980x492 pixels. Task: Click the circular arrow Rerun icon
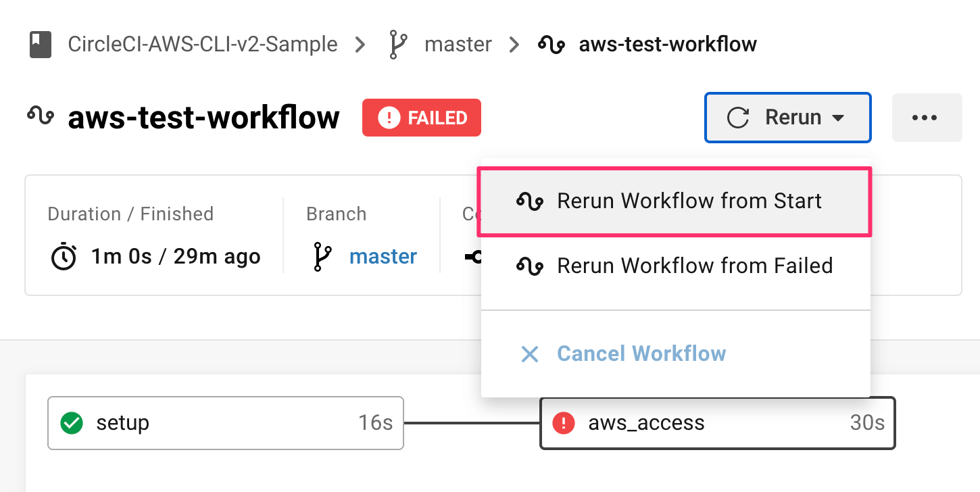(737, 118)
